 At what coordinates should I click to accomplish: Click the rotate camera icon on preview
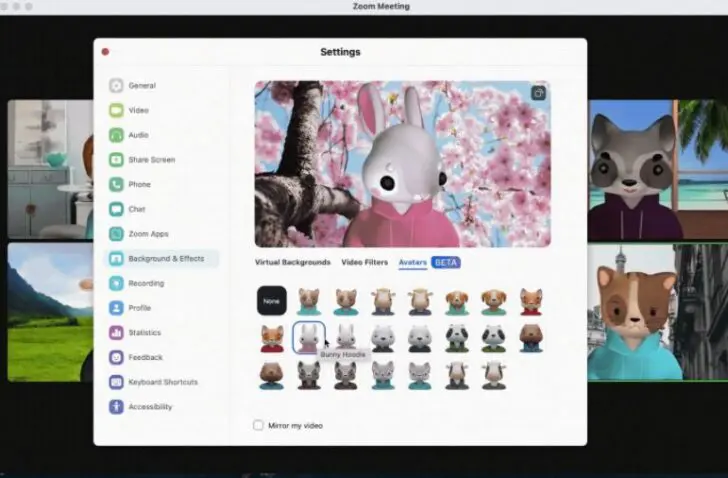pos(538,93)
